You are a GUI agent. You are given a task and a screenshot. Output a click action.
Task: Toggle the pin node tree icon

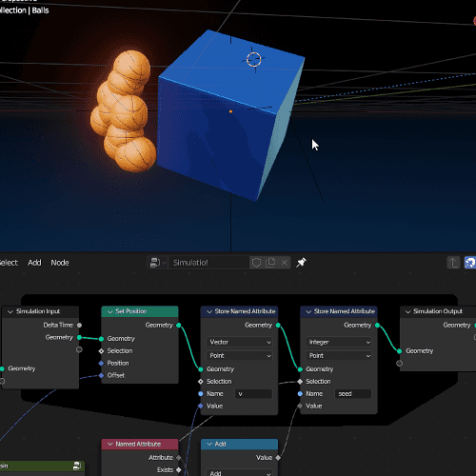coord(301,263)
